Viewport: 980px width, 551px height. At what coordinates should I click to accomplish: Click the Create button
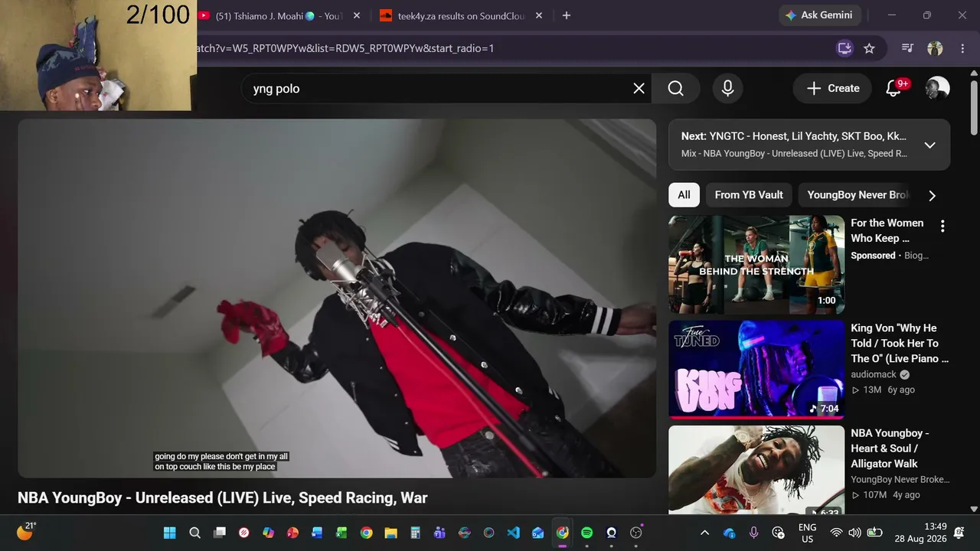point(832,89)
